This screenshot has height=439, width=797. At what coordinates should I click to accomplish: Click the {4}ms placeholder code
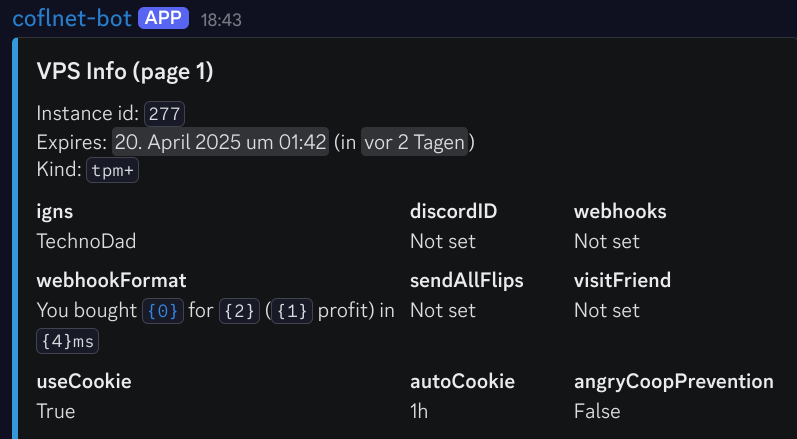point(67,341)
